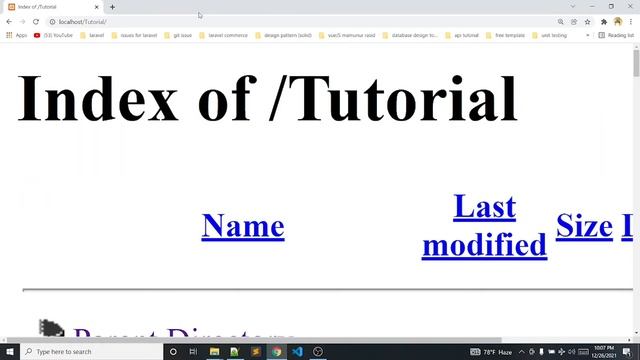Open the unit testing bookmark folder
The height and width of the screenshot is (360, 640).
point(550,36)
